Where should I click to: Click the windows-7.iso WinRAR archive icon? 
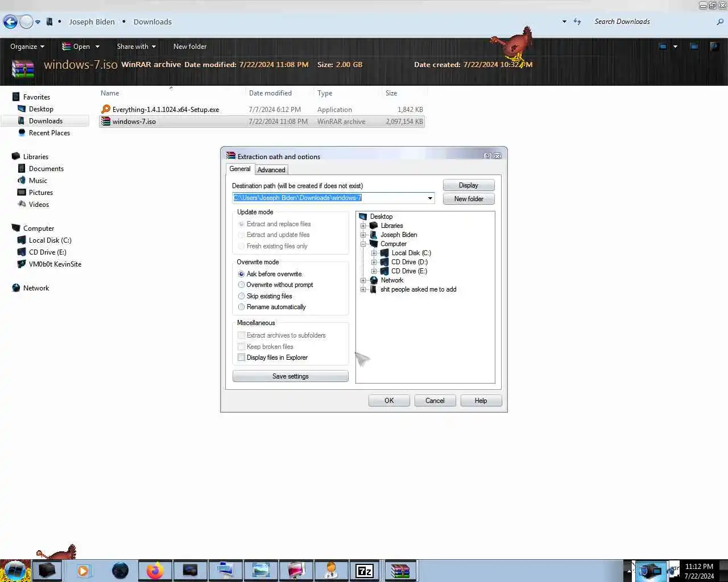click(106, 121)
